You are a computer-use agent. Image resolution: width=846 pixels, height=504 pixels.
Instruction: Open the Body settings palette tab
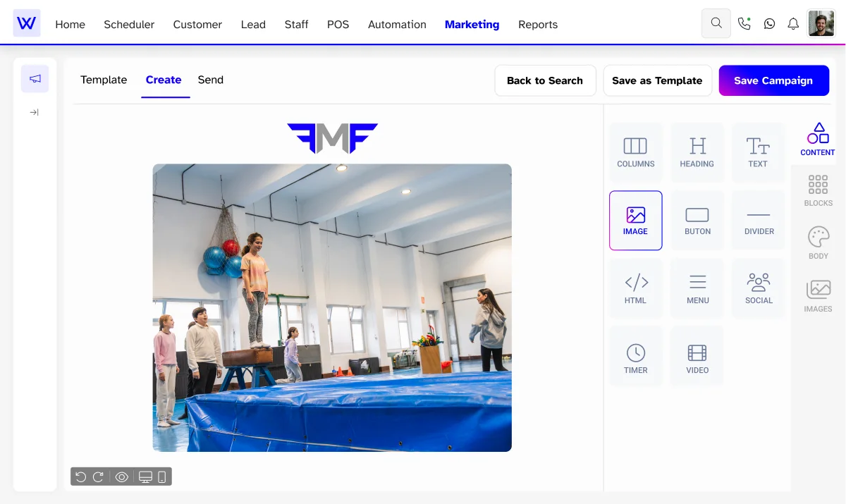point(818,243)
